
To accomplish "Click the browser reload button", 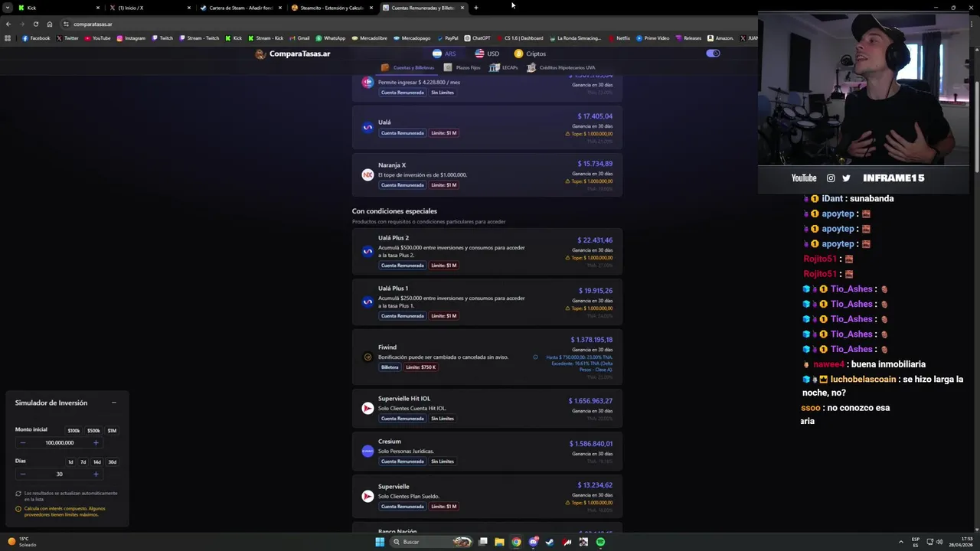I will click(35, 24).
